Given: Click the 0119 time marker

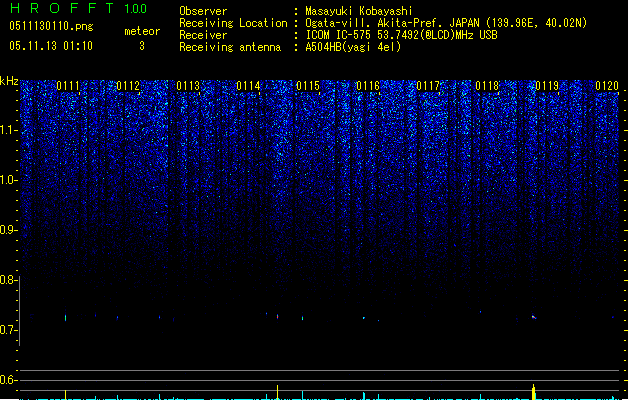Looking at the screenshot, I should [547, 86].
